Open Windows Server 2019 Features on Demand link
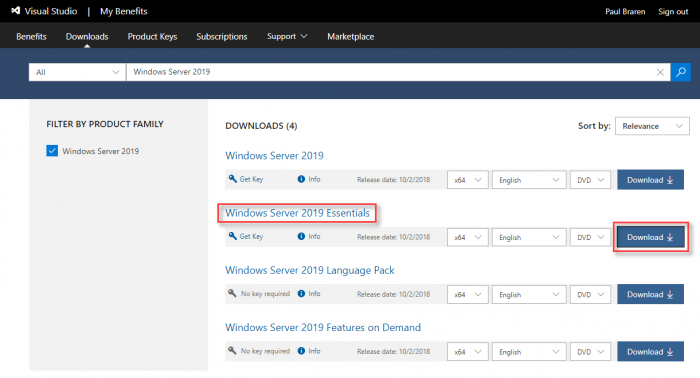This screenshot has height=378, width=700. pos(323,328)
